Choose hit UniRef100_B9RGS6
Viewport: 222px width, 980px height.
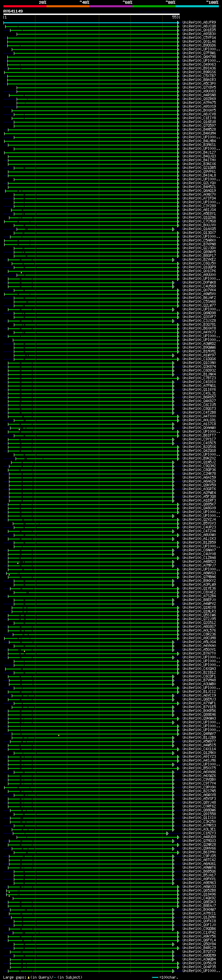[x=199, y=72]
